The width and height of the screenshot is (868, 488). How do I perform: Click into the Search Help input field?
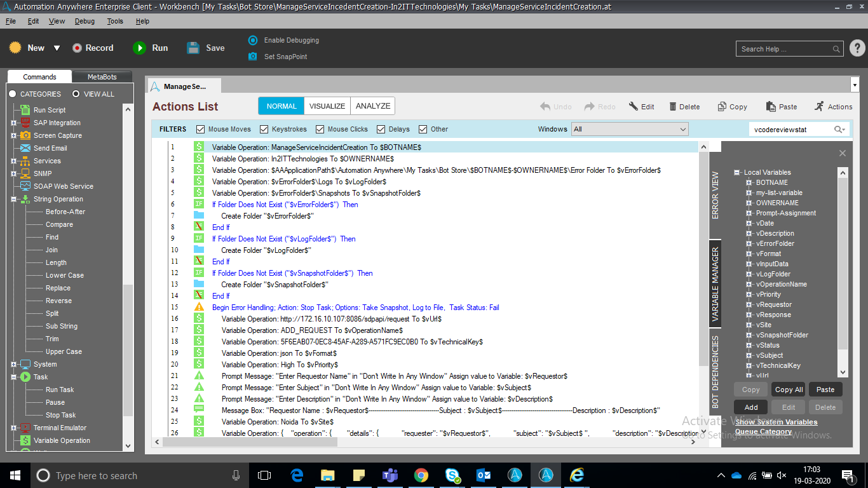(x=785, y=49)
